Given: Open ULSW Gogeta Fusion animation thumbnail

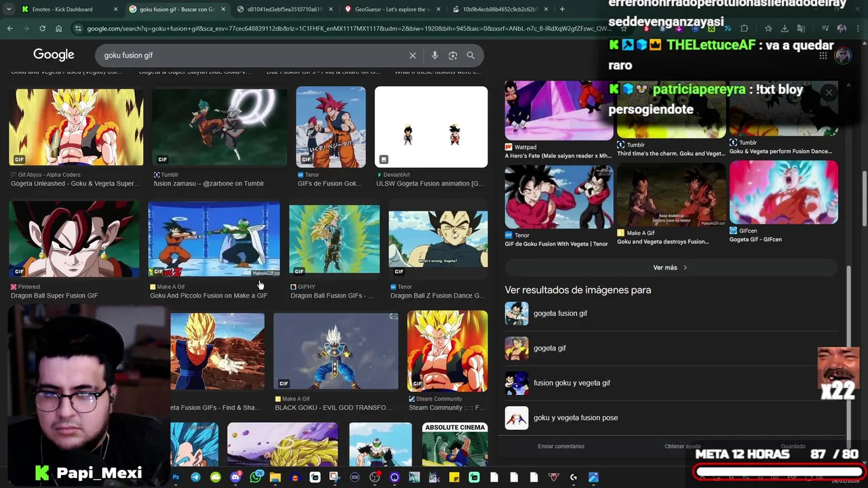Looking at the screenshot, I should point(431,127).
